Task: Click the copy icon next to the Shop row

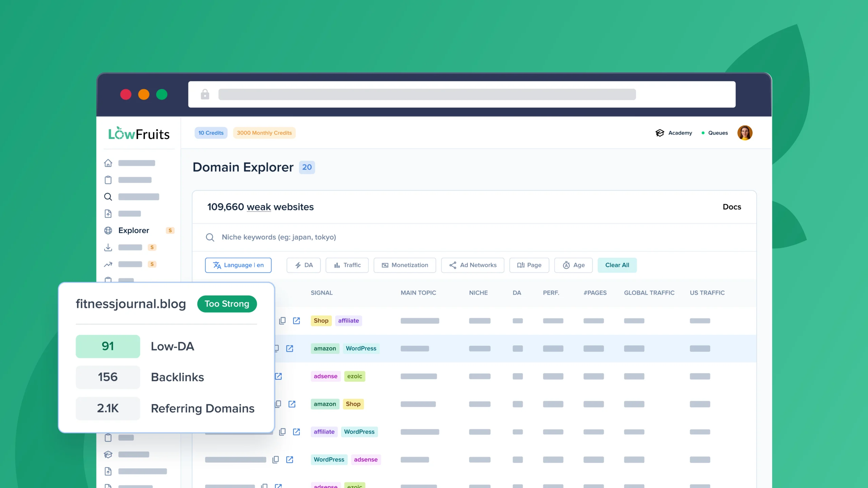Action: [282, 320]
